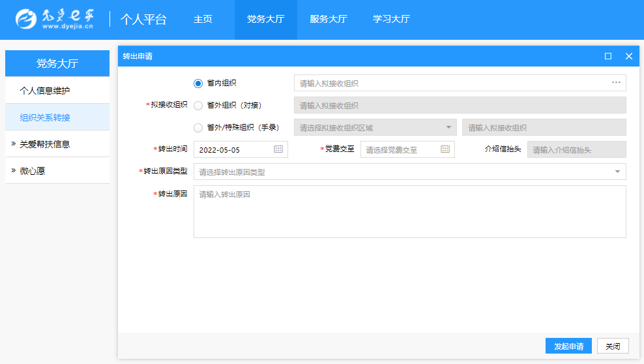Maximize the 转出申请 dialog

click(x=608, y=56)
